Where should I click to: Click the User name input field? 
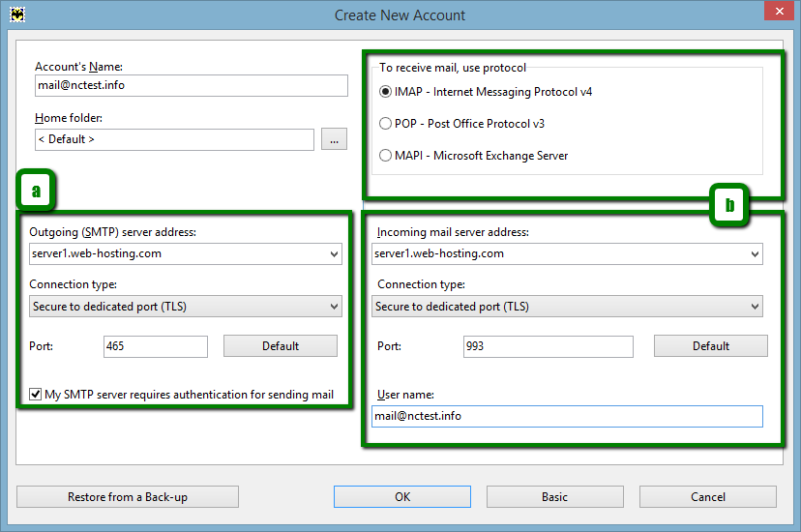(x=567, y=416)
